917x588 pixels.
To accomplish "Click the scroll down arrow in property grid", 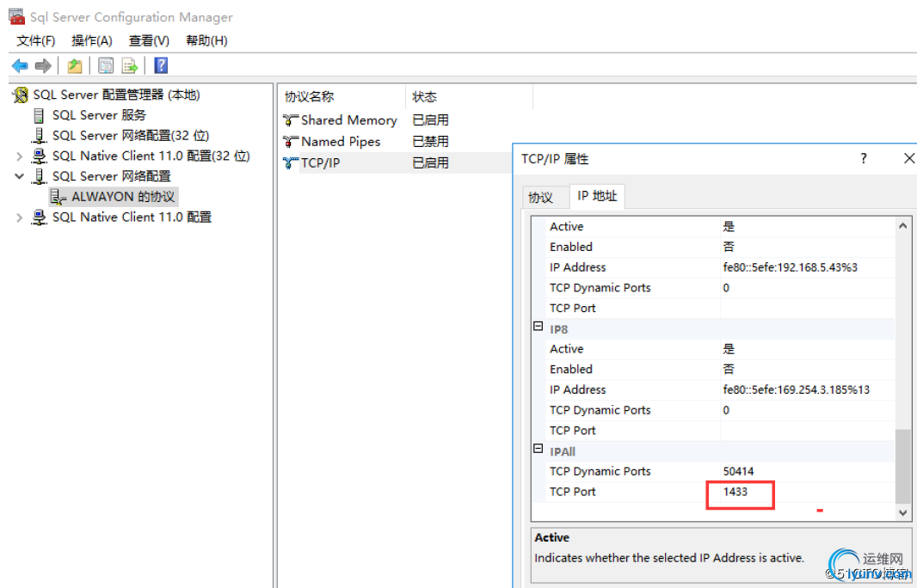I will pos(903,512).
